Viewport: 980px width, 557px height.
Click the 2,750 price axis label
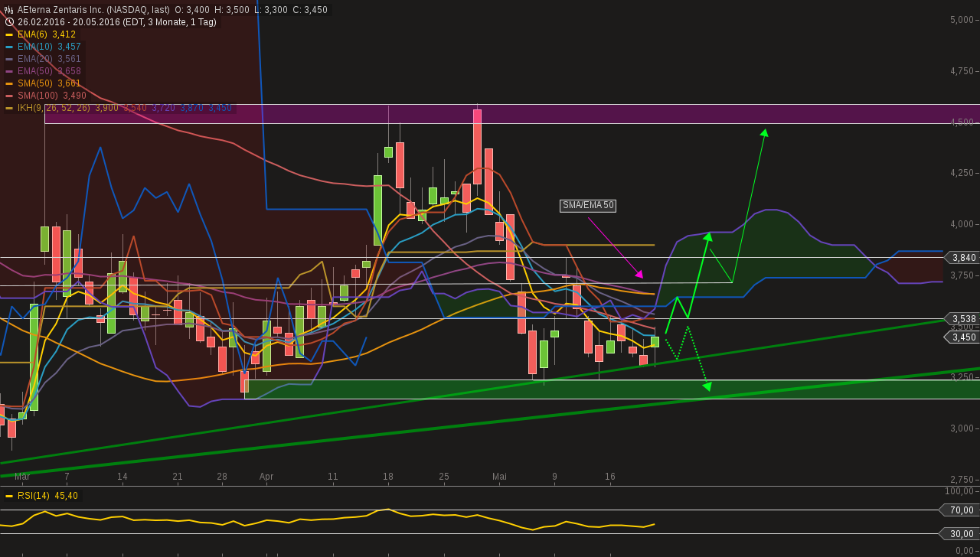[962, 480]
